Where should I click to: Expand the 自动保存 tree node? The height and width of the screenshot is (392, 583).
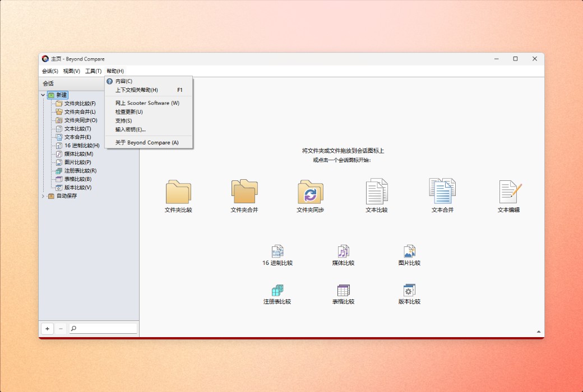tap(43, 196)
